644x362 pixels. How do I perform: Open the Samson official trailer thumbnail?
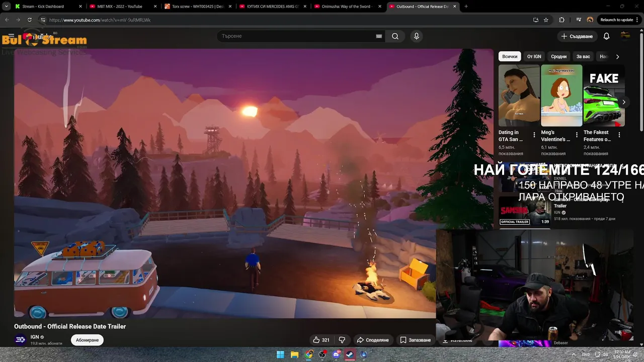click(525, 210)
